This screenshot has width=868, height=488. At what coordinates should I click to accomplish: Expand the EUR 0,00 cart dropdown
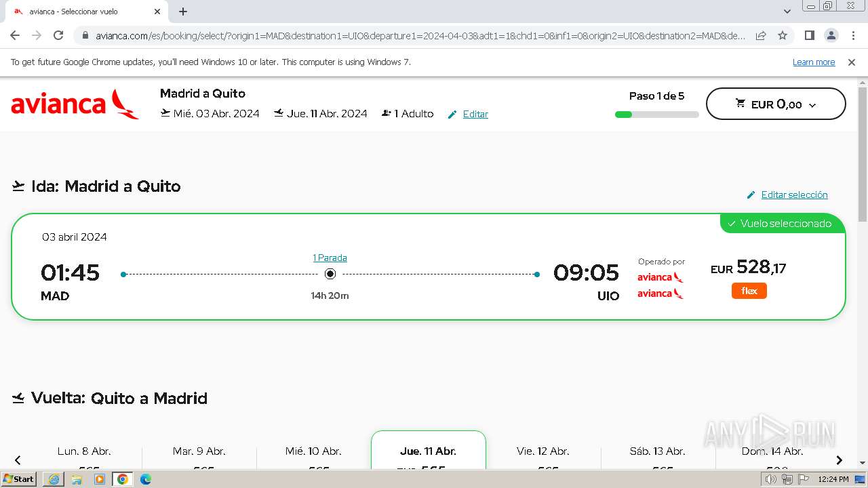[776, 104]
